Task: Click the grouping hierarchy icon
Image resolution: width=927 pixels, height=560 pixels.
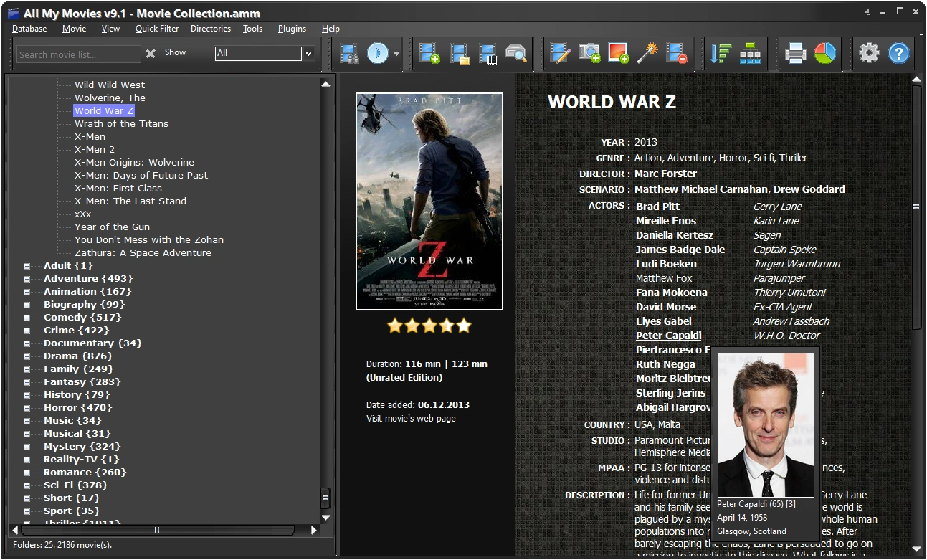Action: pos(750,54)
